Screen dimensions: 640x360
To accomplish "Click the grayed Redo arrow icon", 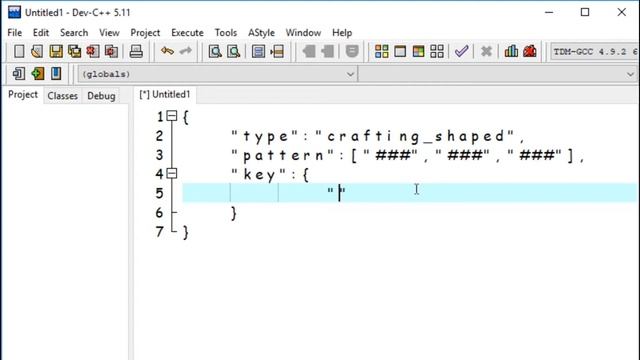I will point(186,51).
